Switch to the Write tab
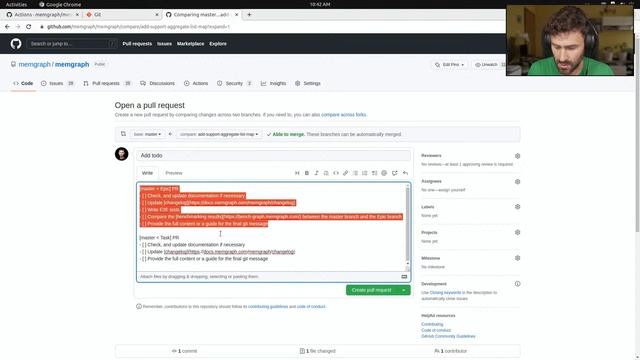Screen dimensions: 640x360 click(147, 173)
